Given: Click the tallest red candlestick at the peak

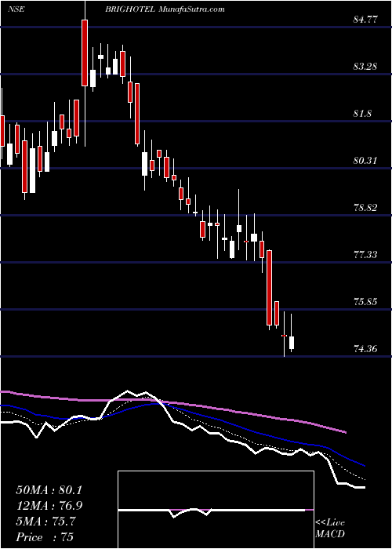Looking at the screenshot, I should (x=85, y=53).
